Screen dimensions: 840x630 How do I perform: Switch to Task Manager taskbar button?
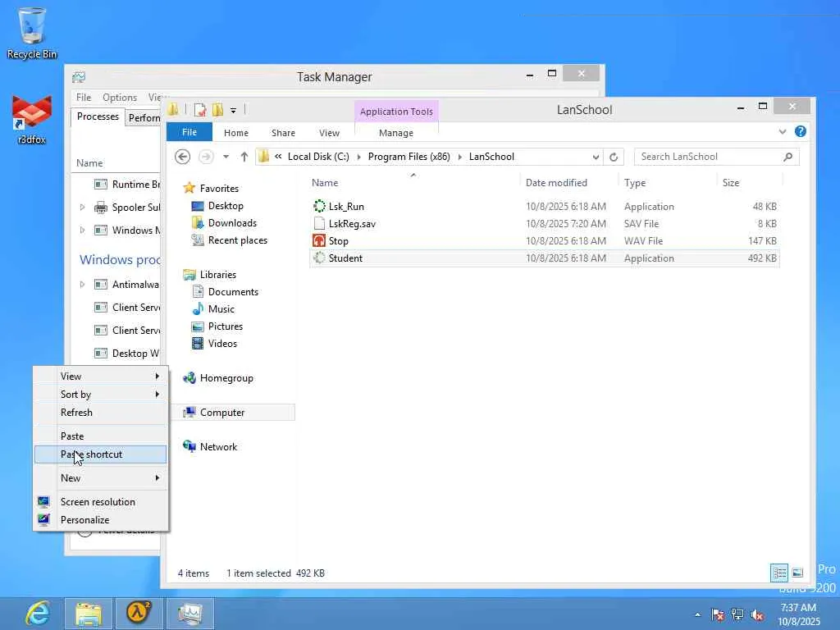click(189, 614)
